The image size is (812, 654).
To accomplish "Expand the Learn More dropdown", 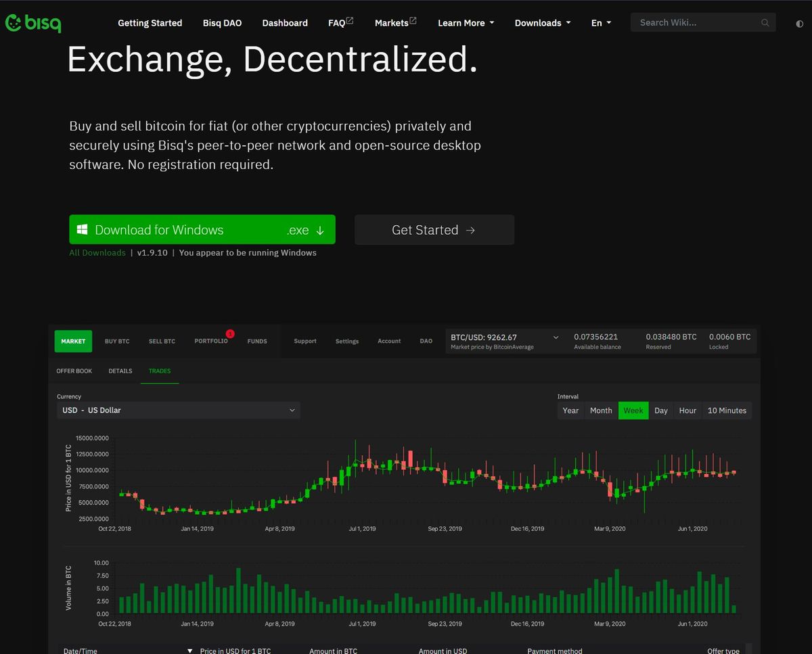I will point(466,23).
